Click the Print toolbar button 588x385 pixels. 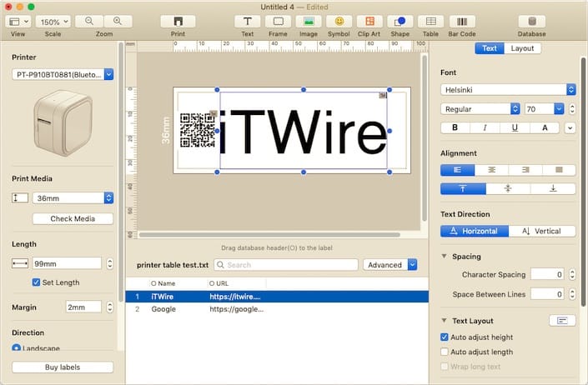coord(178,22)
